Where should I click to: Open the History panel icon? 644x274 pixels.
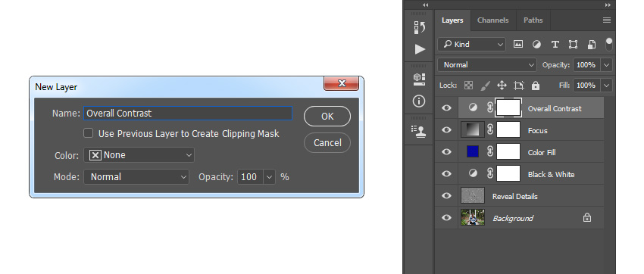[419, 27]
